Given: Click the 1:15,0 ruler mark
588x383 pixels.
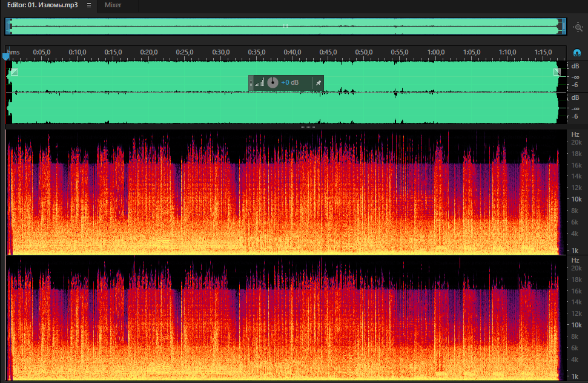Looking at the screenshot, I should [x=543, y=52].
